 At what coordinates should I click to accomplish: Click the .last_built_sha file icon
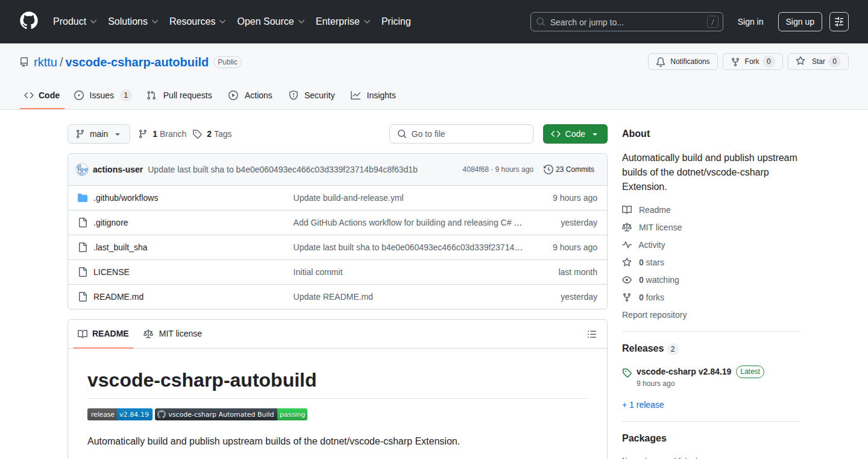(83, 247)
